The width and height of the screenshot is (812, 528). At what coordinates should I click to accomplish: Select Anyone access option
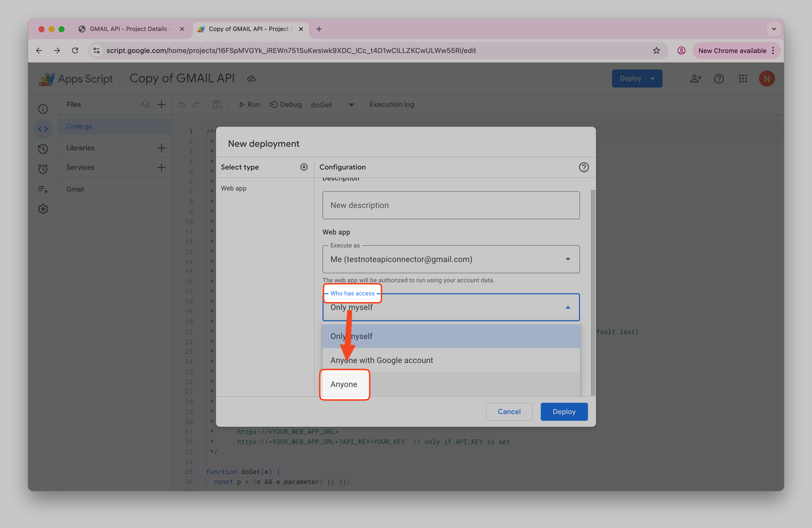point(451,384)
